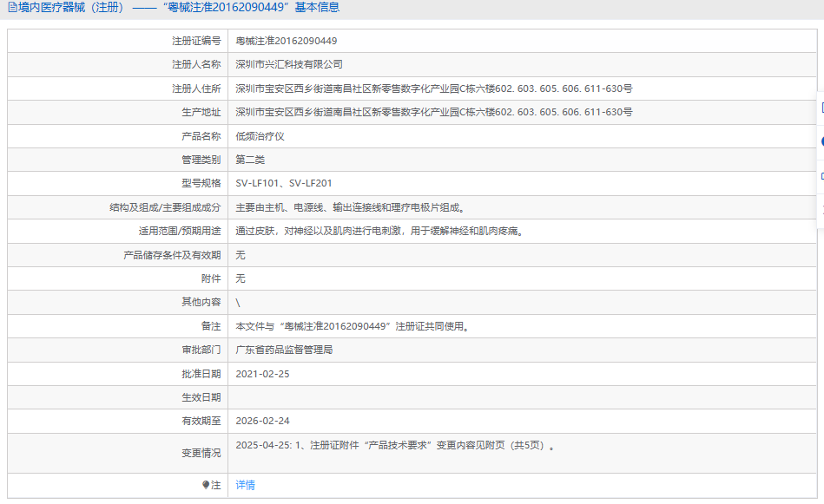The height and width of the screenshot is (504, 824).
Task: Click the address value in the 生产地址 row
Action: tap(433, 113)
